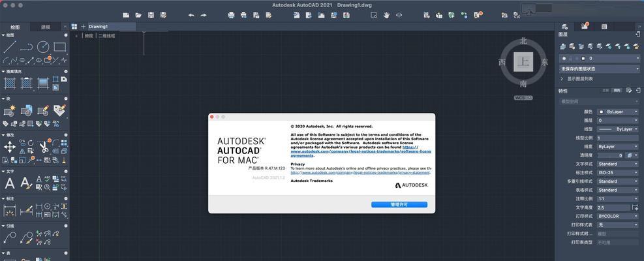644x261 pixels.
Task: Collapse the 修改 tool section
Action: coord(3,134)
